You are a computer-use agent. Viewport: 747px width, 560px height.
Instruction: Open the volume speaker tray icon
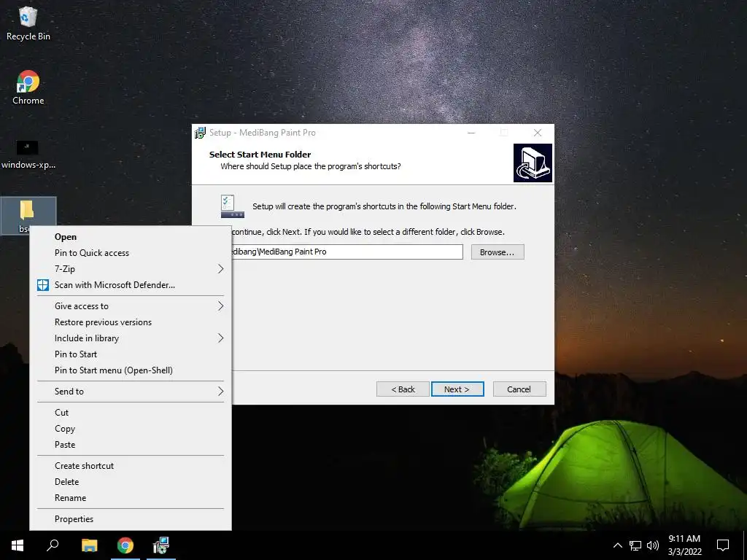click(x=653, y=545)
